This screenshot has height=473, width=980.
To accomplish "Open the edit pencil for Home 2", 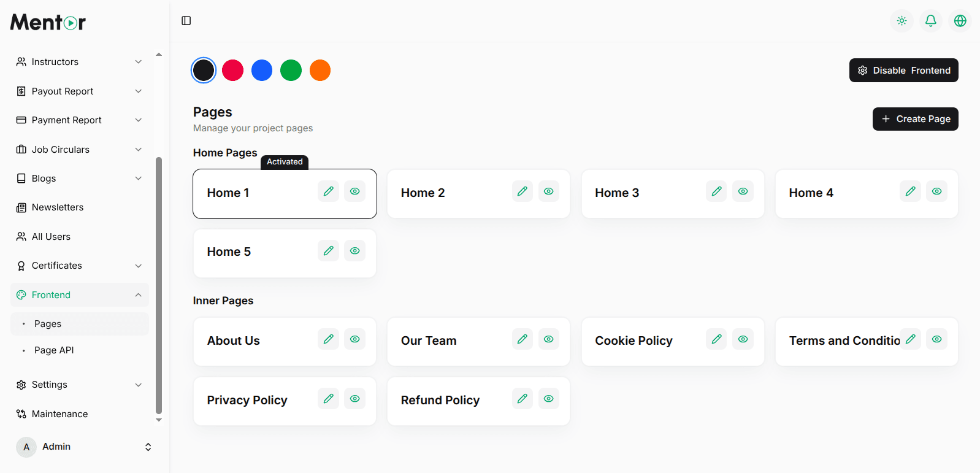I will point(522,191).
